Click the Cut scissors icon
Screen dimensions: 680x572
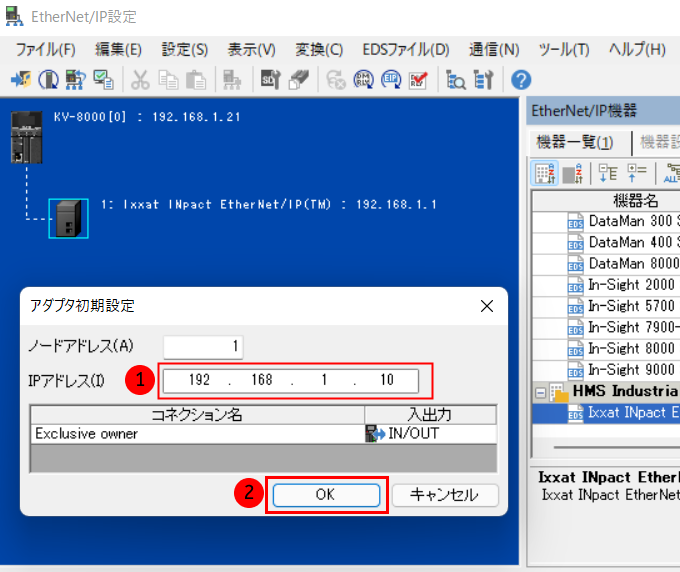[140, 80]
